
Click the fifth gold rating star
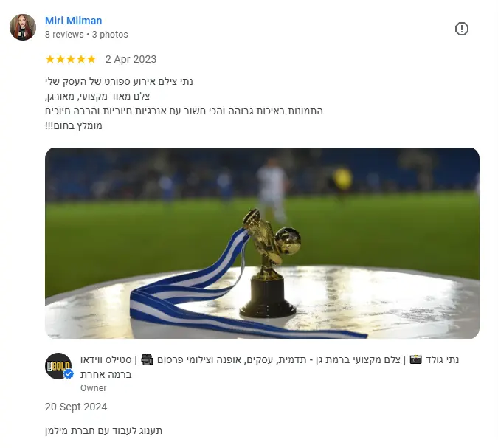[x=91, y=59]
